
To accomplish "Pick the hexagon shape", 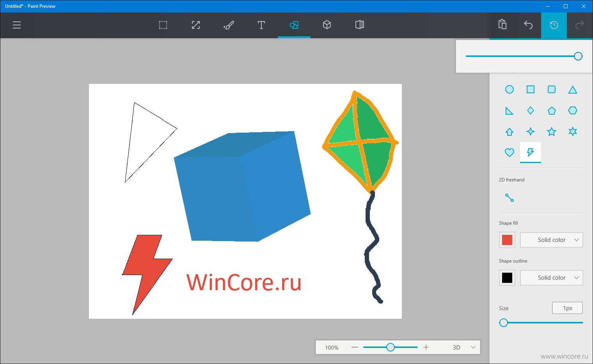I will [x=573, y=111].
